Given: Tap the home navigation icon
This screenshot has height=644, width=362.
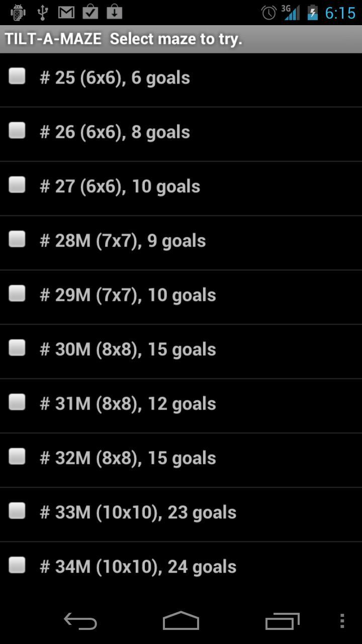Looking at the screenshot, I should click(x=181, y=621).
